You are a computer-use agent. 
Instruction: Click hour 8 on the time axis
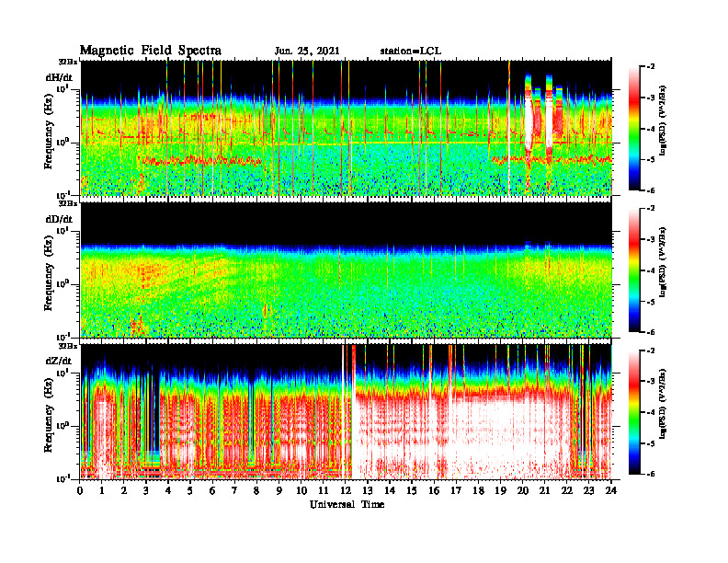coord(256,491)
